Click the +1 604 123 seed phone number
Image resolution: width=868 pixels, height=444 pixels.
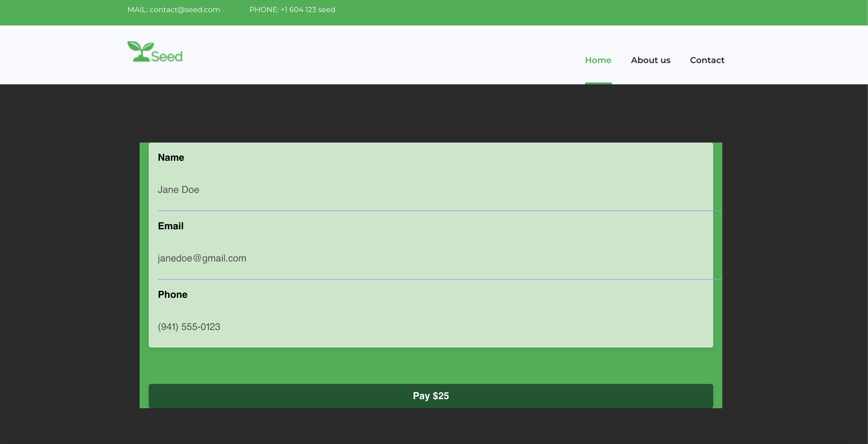(308, 10)
